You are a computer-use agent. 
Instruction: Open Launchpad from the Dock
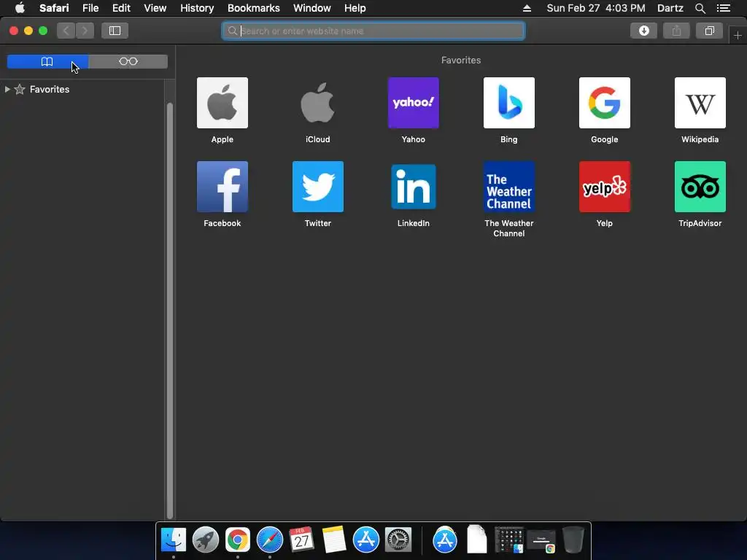coord(205,540)
